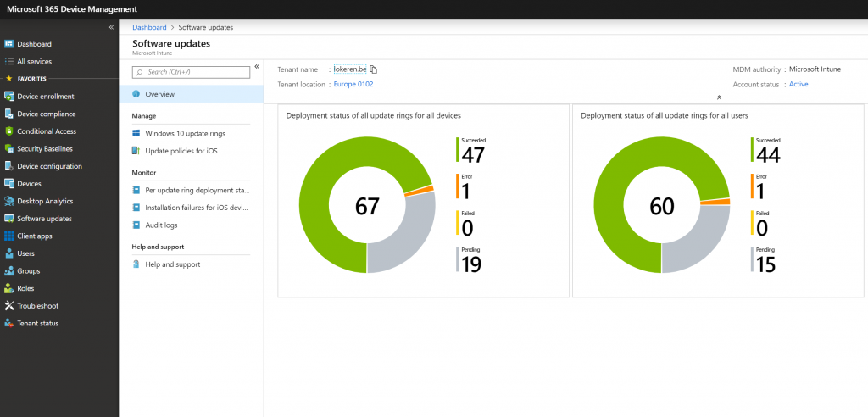This screenshot has width=868, height=417.
Task: Click the Active account status link
Action: [x=798, y=84]
